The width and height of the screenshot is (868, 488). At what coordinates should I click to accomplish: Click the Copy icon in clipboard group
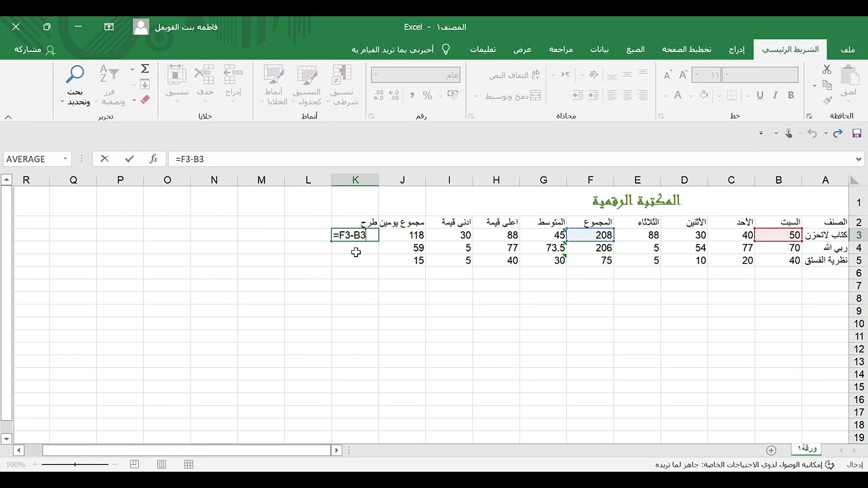pos(827,85)
